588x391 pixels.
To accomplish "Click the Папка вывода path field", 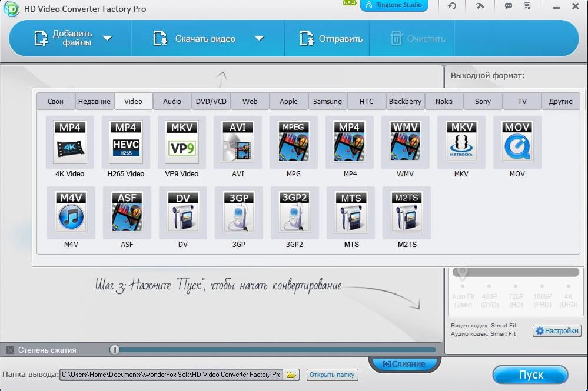I will [x=171, y=375].
